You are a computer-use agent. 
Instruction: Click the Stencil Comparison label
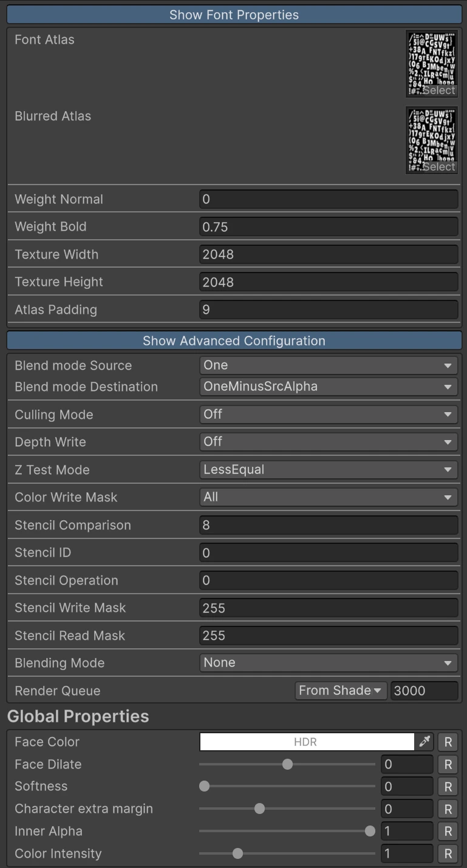click(73, 525)
